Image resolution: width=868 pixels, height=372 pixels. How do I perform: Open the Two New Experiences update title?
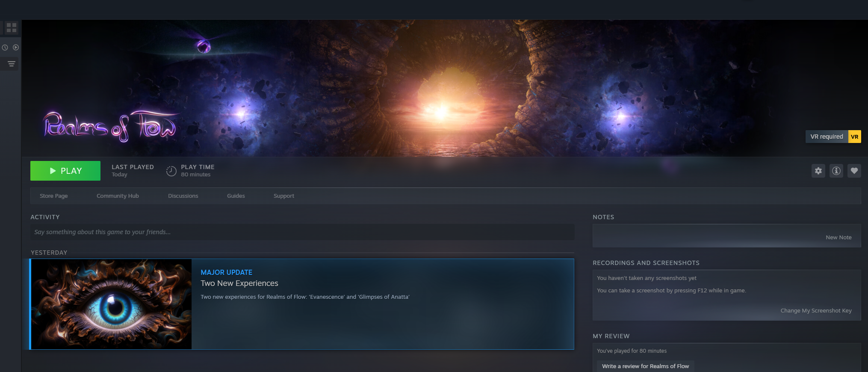click(239, 283)
